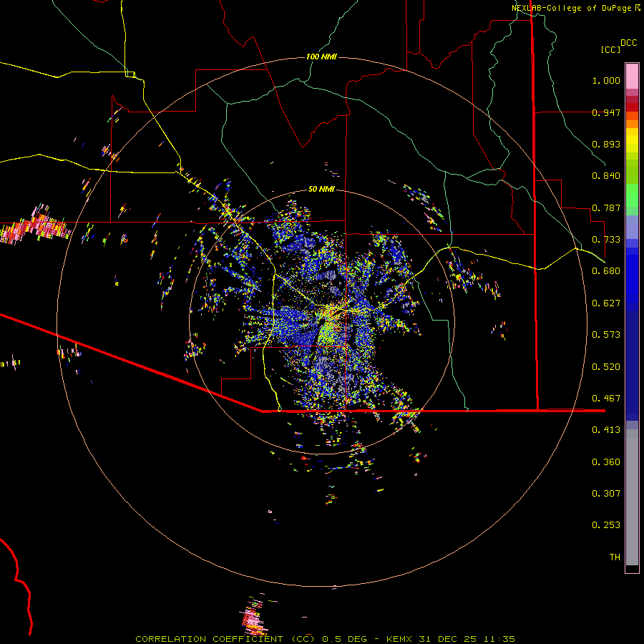This screenshot has height=644, width=644.
Task: Click the NEXLAB-College of DuPage credit text
Action: click(571, 8)
